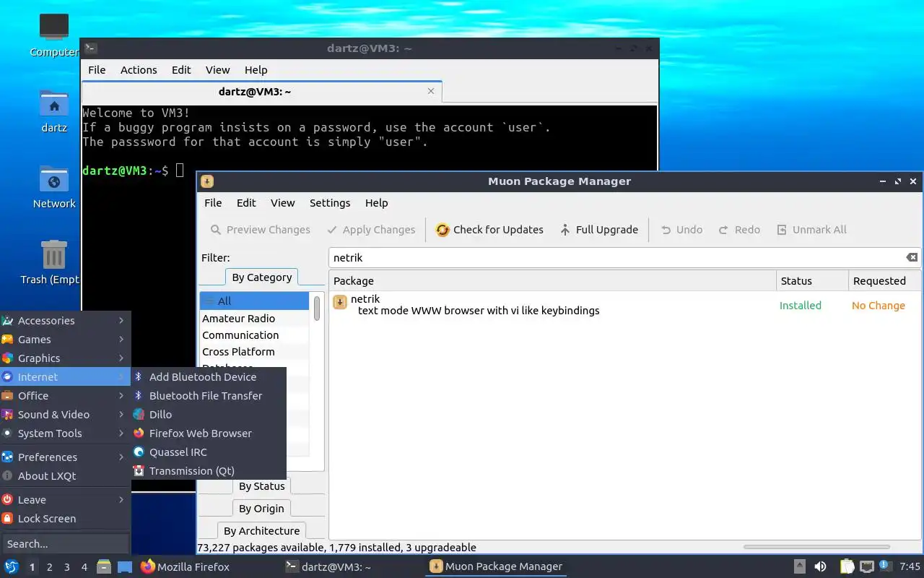This screenshot has width=924, height=578.
Task: Switch to virtual desktop 2
Action: pos(49,567)
